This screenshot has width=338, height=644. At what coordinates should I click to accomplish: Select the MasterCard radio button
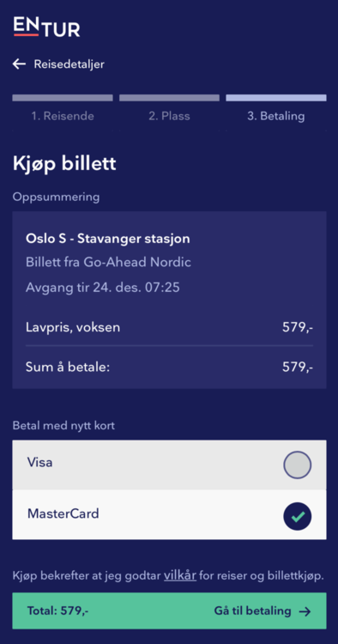pyautogui.click(x=298, y=517)
